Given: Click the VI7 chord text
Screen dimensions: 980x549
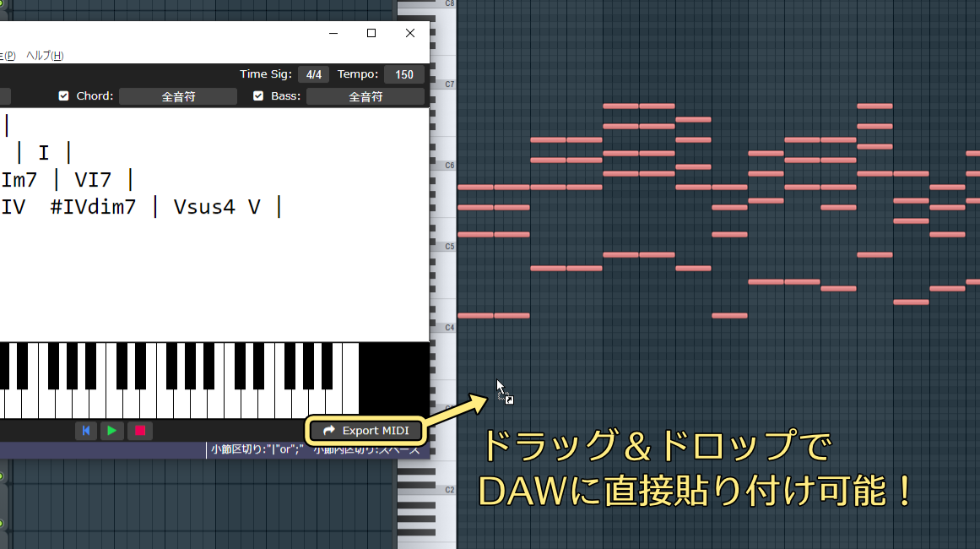Looking at the screenshot, I should [93, 180].
